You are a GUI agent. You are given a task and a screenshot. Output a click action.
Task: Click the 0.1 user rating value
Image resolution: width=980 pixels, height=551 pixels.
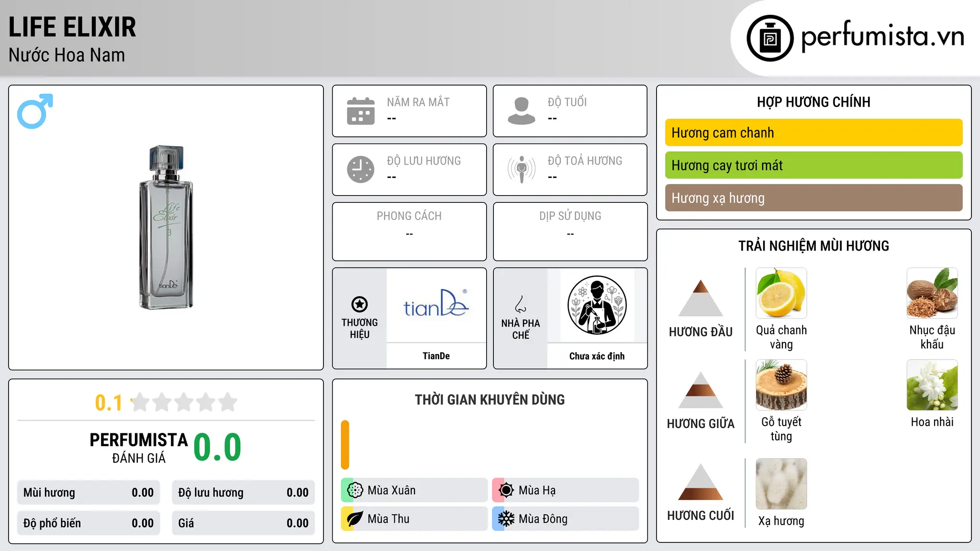click(109, 403)
